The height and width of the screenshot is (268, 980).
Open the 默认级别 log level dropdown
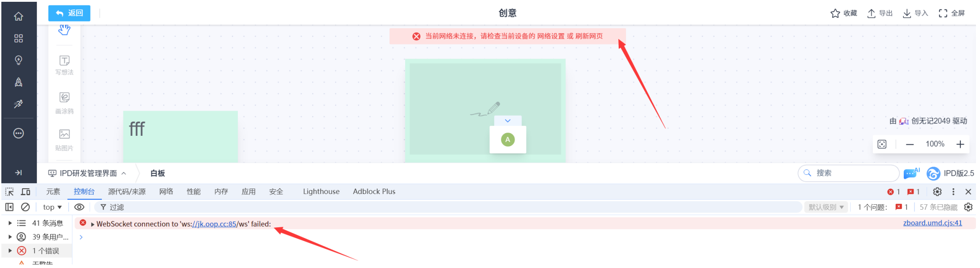pos(826,207)
